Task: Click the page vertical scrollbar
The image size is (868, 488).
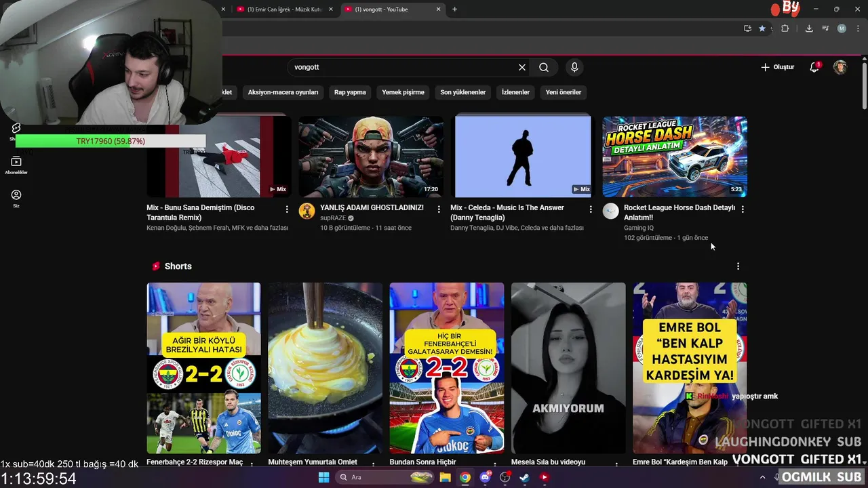Action: (x=864, y=85)
